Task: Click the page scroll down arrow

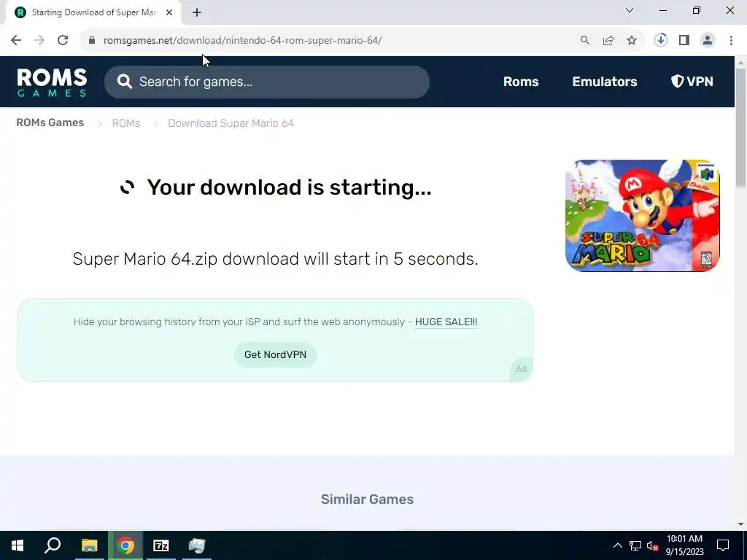Action: pyautogui.click(x=741, y=524)
